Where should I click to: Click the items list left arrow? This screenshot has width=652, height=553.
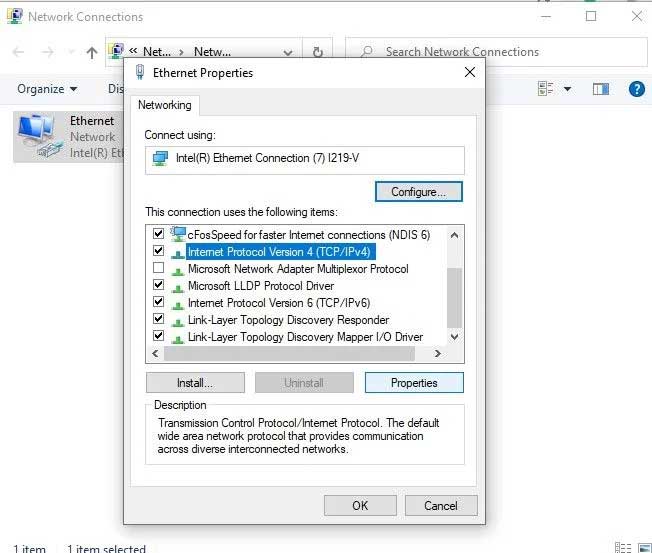(x=155, y=354)
